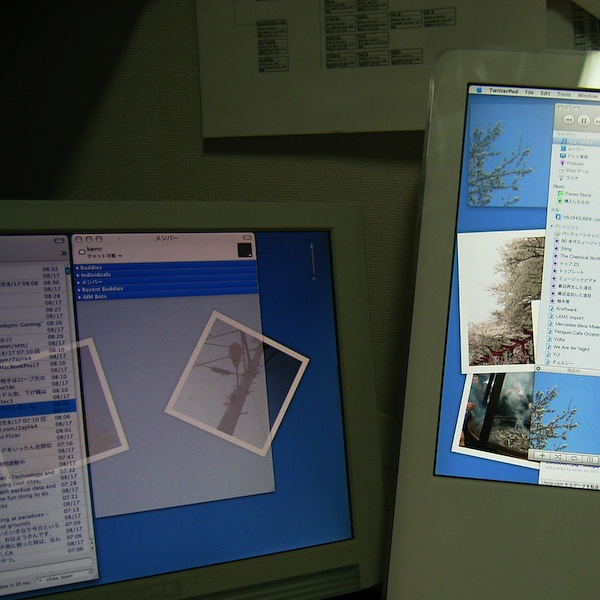Click the iTunes album artwork preview
The height and width of the screenshot is (600, 600).
[566, 414]
